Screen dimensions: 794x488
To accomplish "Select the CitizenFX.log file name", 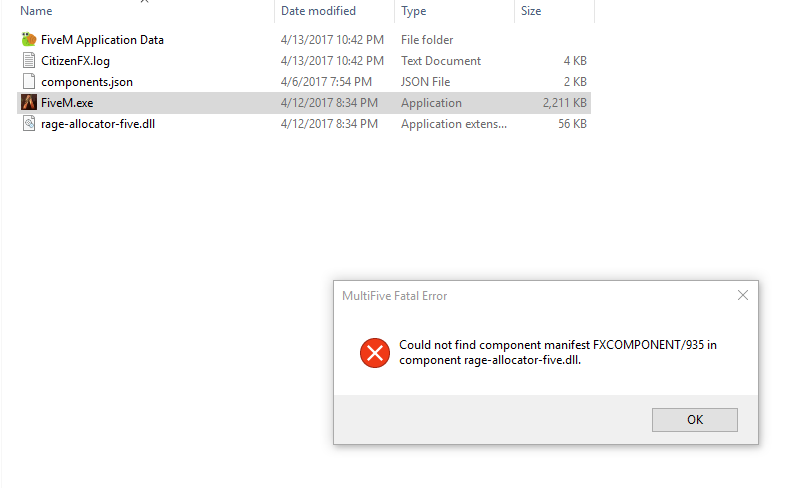I will (x=75, y=61).
